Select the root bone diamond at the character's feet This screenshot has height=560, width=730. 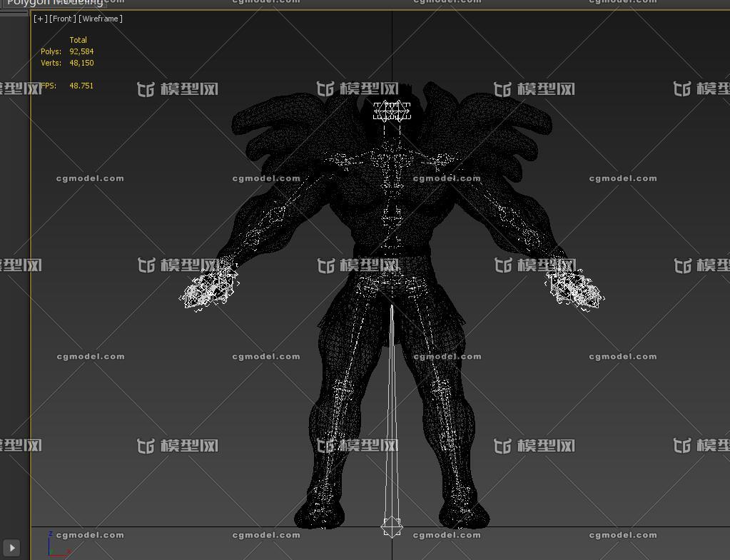click(x=392, y=527)
